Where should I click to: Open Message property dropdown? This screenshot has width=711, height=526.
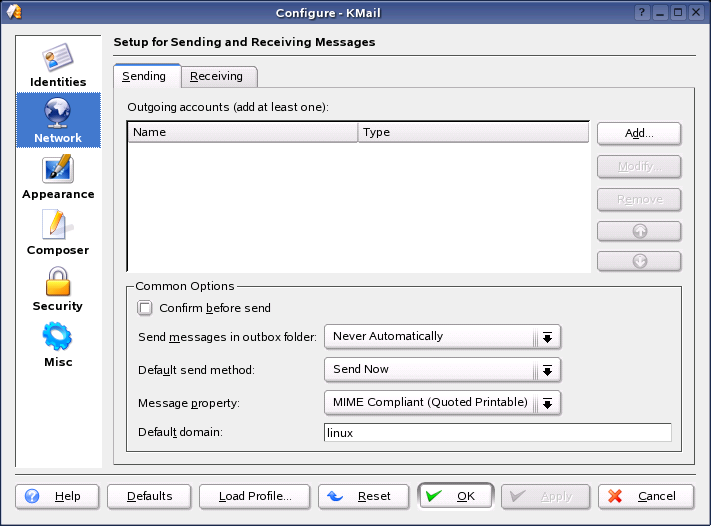point(443,403)
